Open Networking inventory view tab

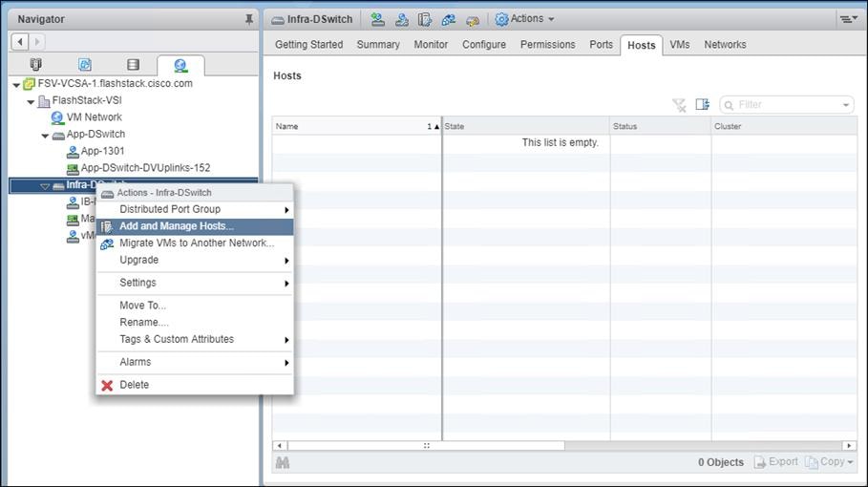(180, 65)
